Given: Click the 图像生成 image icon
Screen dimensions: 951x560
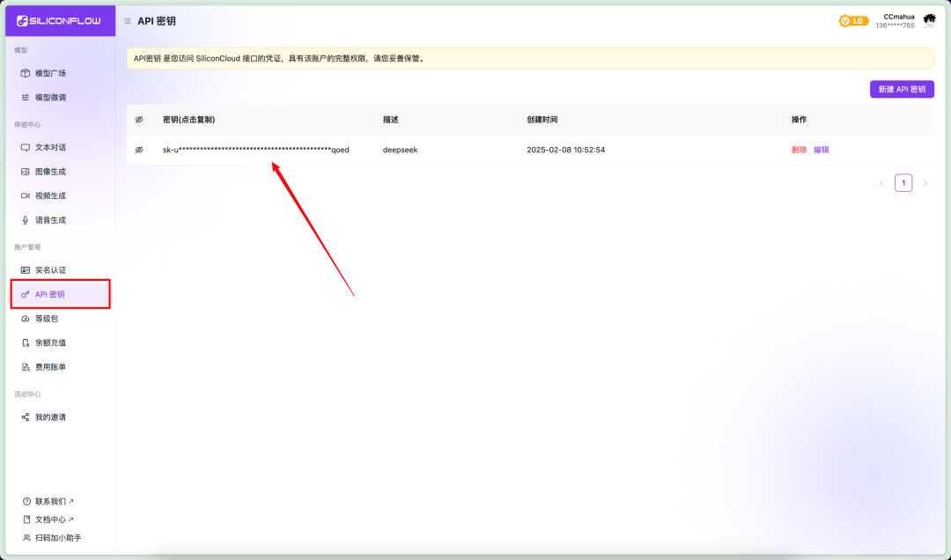Looking at the screenshot, I should [x=26, y=172].
